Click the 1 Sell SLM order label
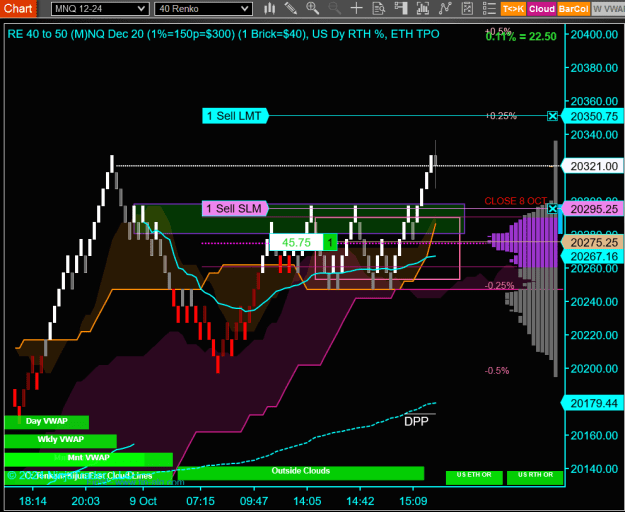 234,209
